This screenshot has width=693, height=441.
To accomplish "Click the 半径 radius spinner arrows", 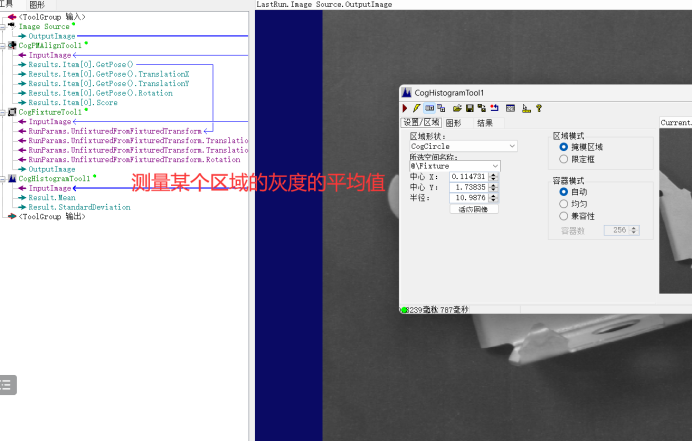I will pyautogui.click(x=494, y=198).
